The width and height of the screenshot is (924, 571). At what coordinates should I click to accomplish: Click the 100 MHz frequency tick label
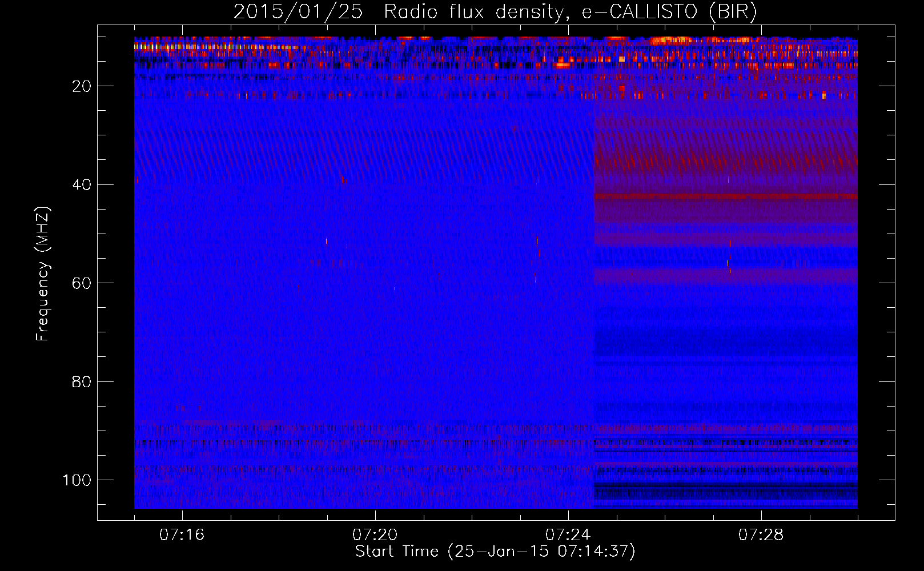coord(77,480)
